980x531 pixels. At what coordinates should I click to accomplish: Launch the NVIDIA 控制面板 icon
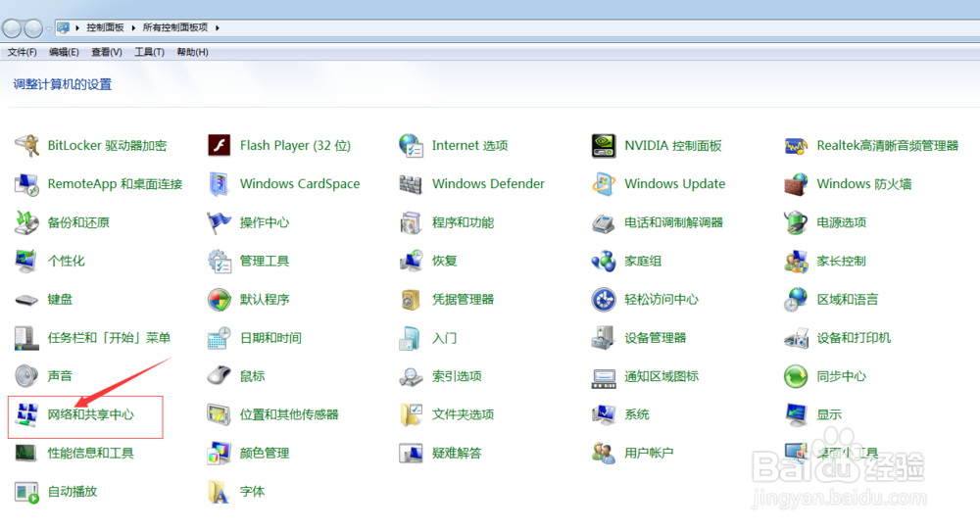point(603,146)
